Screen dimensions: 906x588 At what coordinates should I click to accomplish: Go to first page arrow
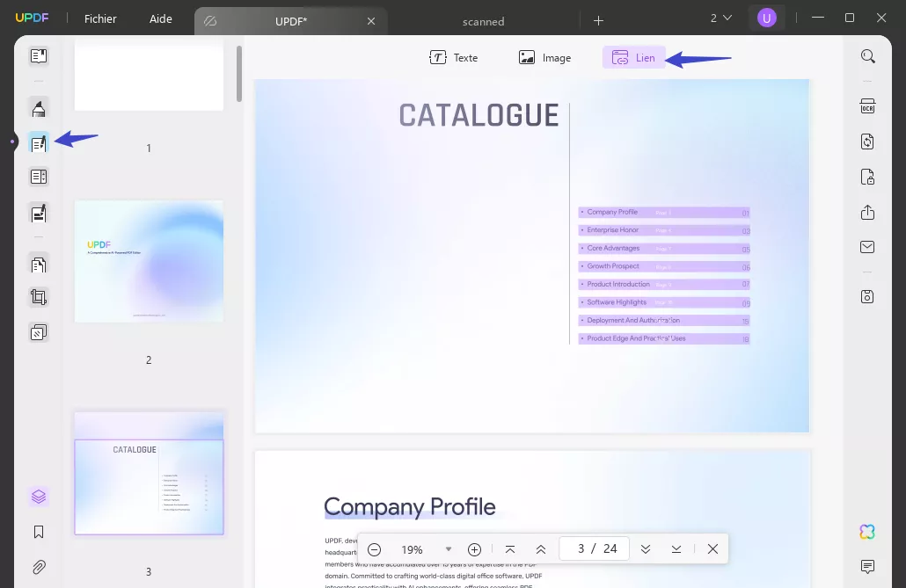coord(510,549)
